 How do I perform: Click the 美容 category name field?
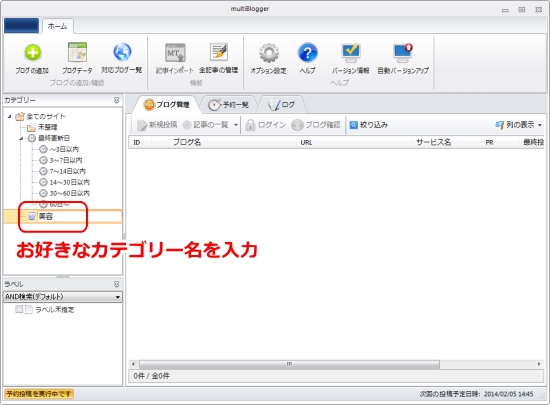pyautogui.click(x=79, y=216)
